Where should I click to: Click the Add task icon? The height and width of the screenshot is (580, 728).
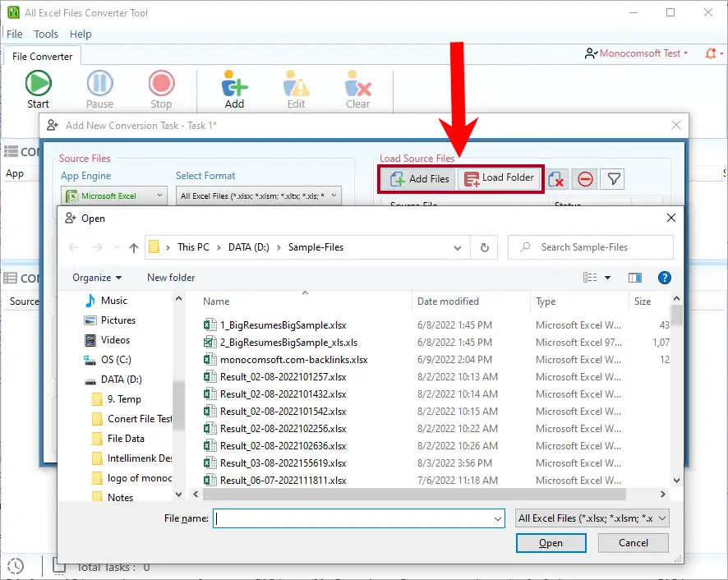(234, 83)
